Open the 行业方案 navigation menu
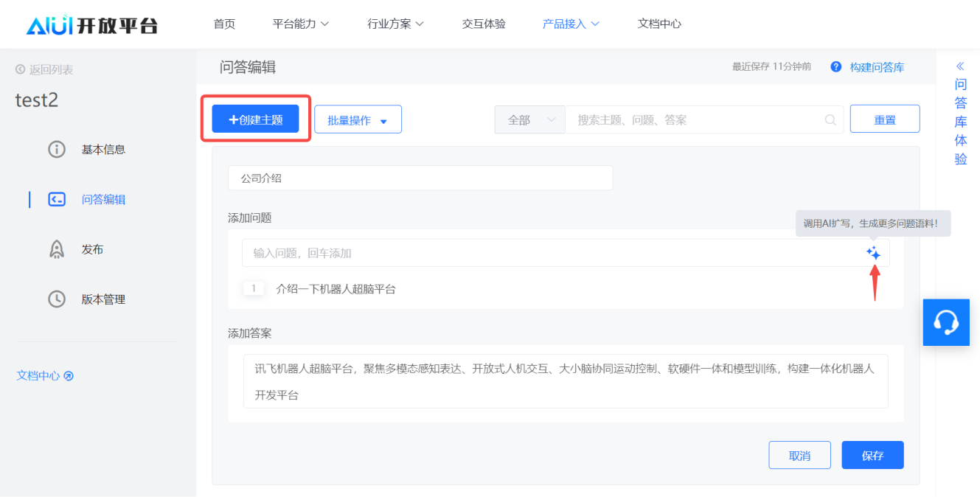The width and height of the screenshot is (980, 497). point(396,24)
